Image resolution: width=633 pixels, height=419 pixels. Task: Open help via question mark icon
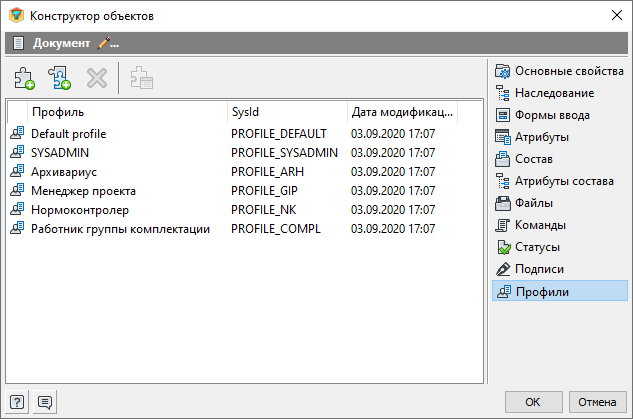(17, 402)
